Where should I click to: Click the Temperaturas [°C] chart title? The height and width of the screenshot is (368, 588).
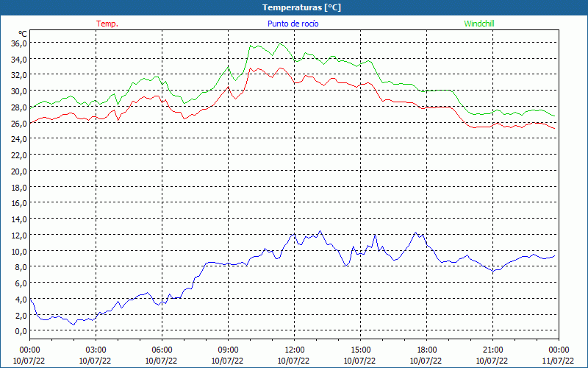point(301,7)
